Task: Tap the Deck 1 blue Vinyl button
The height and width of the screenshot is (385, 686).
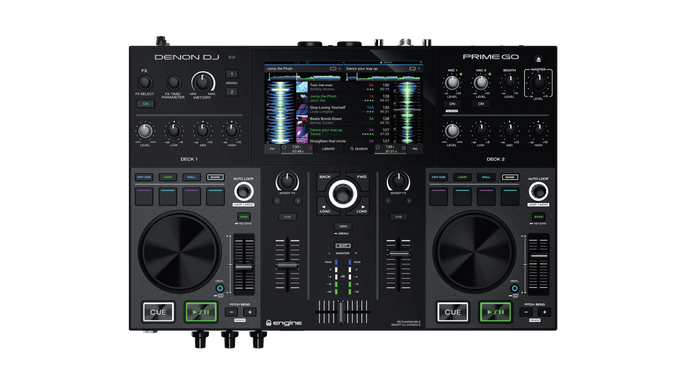Action: click(220, 288)
